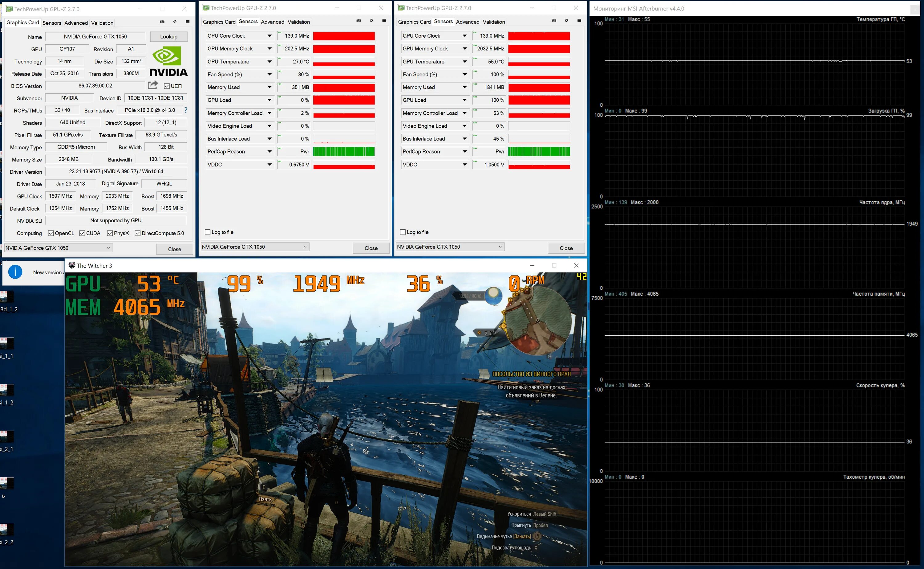Toggle the OpenCL checkbox
This screenshot has width=924, height=569.
[51, 233]
